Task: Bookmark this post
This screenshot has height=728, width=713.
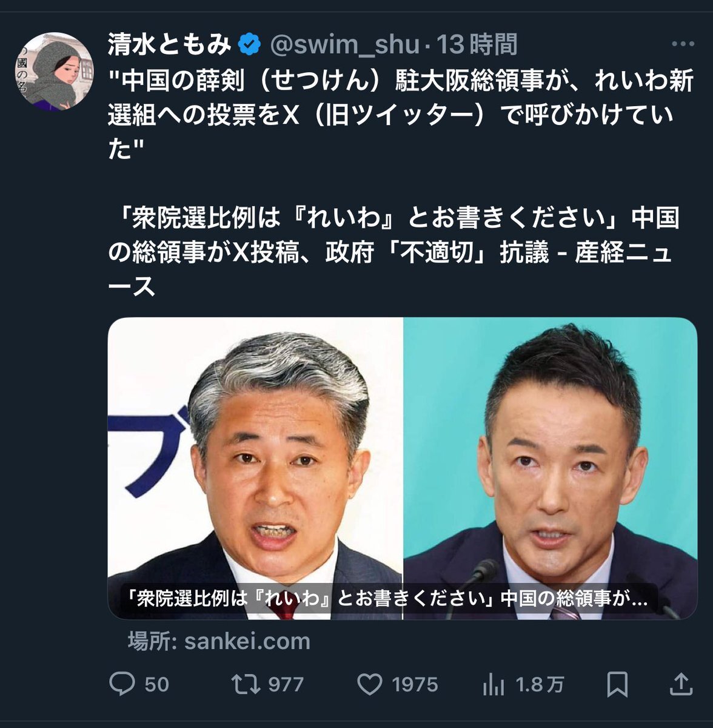Action: pyautogui.click(x=617, y=684)
